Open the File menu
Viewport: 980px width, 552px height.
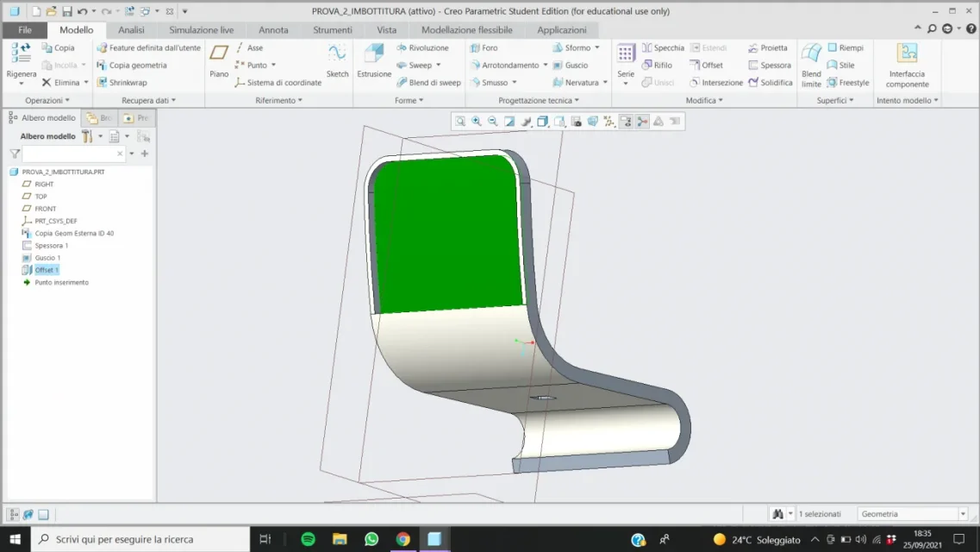(25, 30)
